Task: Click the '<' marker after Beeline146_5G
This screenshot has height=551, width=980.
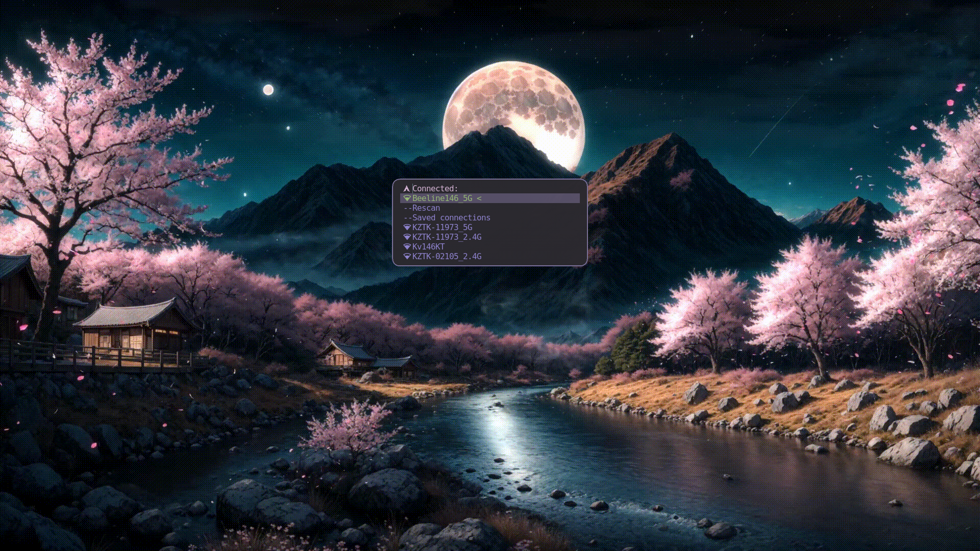Action: 479,198
